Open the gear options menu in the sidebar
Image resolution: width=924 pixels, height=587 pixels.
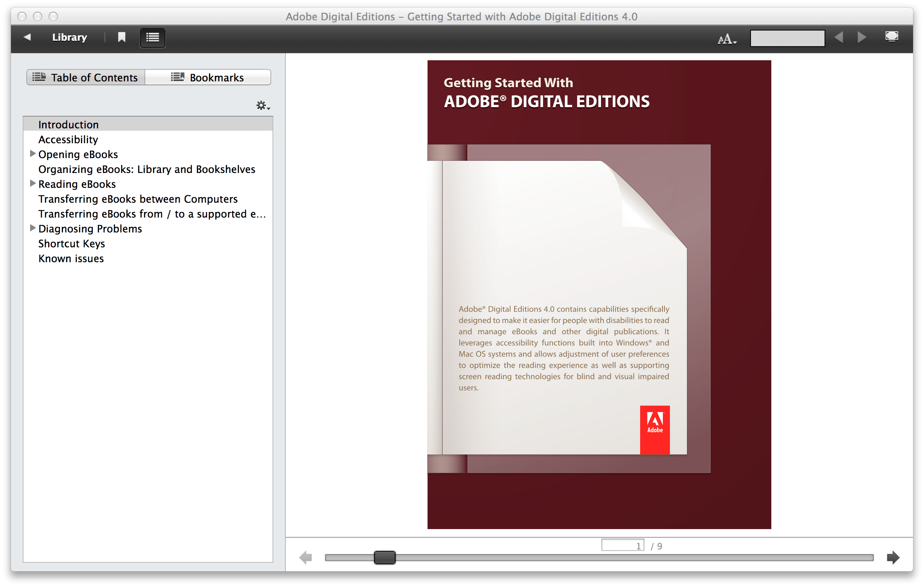262,105
